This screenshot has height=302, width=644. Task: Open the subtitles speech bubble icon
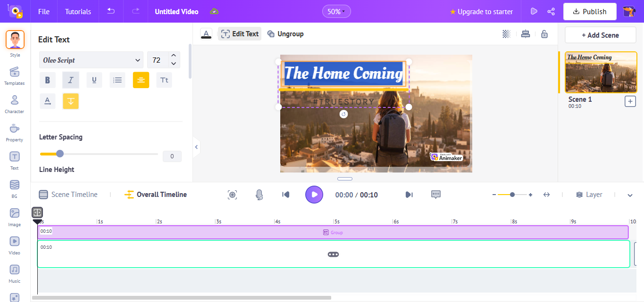click(x=436, y=195)
